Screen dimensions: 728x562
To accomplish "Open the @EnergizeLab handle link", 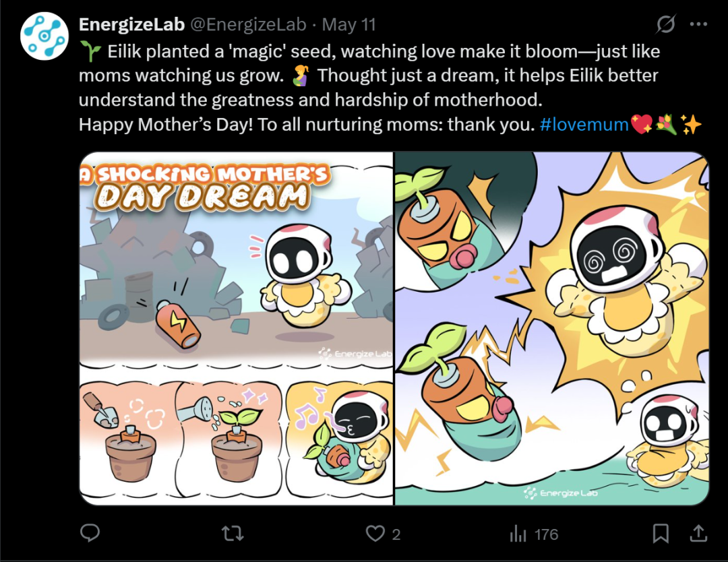I will (248, 24).
